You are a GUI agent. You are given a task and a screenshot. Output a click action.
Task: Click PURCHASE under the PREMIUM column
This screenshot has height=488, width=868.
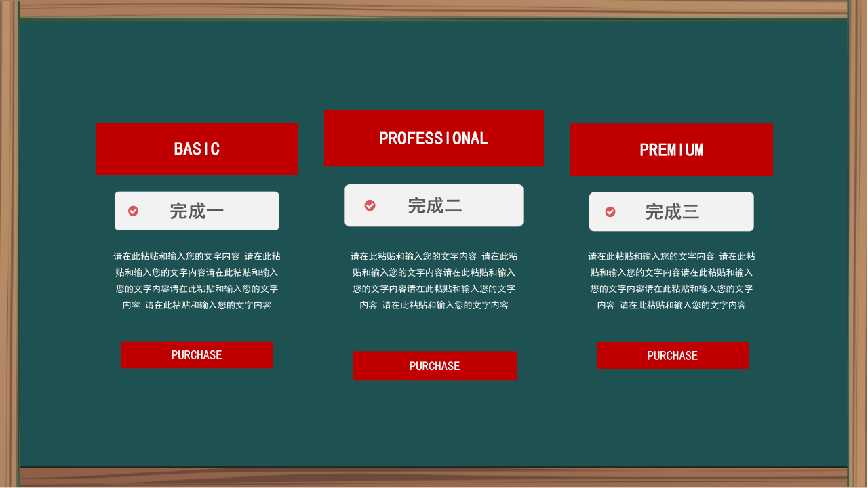[x=672, y=356]
